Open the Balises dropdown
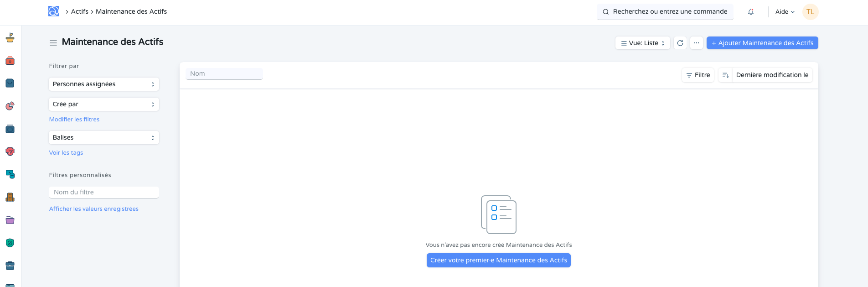The image size is (868, 287). pos(104,137)
